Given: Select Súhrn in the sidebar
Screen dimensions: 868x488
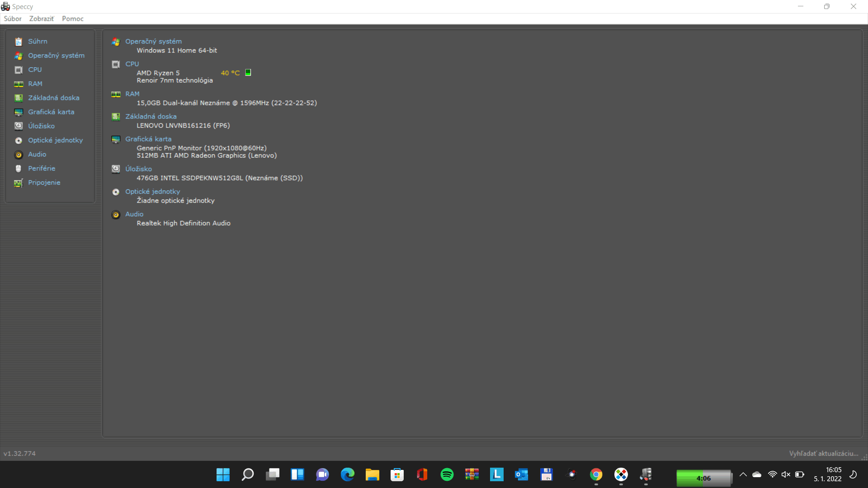Looking at the screenshot, I should point(38,41).
